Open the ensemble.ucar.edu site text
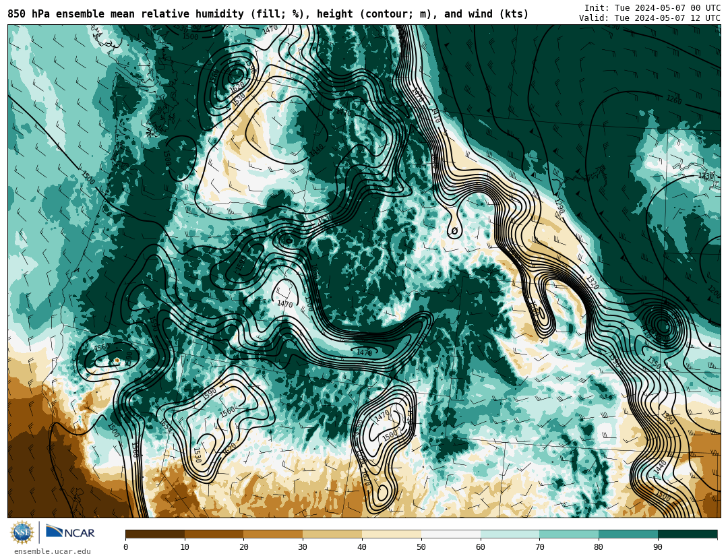The width and height of the screenshot is (728, 560). (53, 552)
